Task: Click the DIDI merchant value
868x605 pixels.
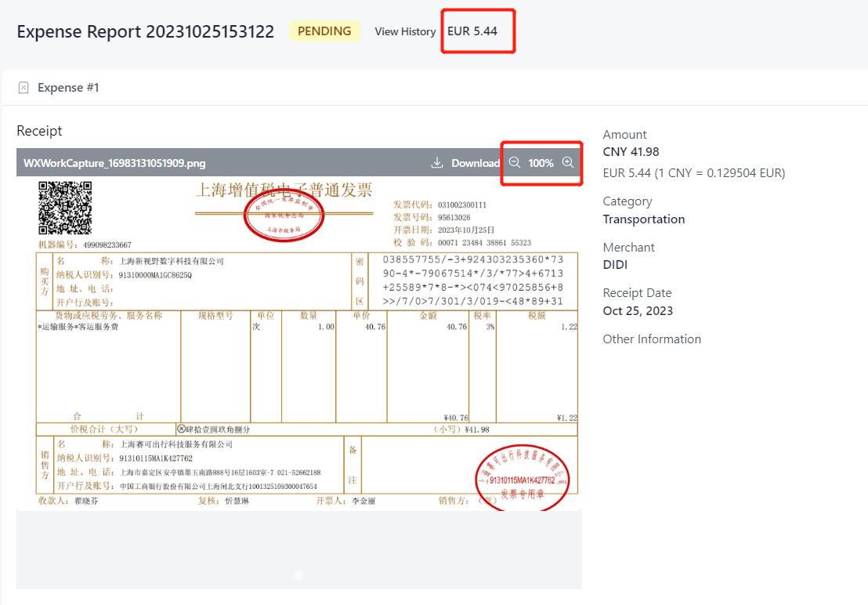Action: [x=615, y=265]
